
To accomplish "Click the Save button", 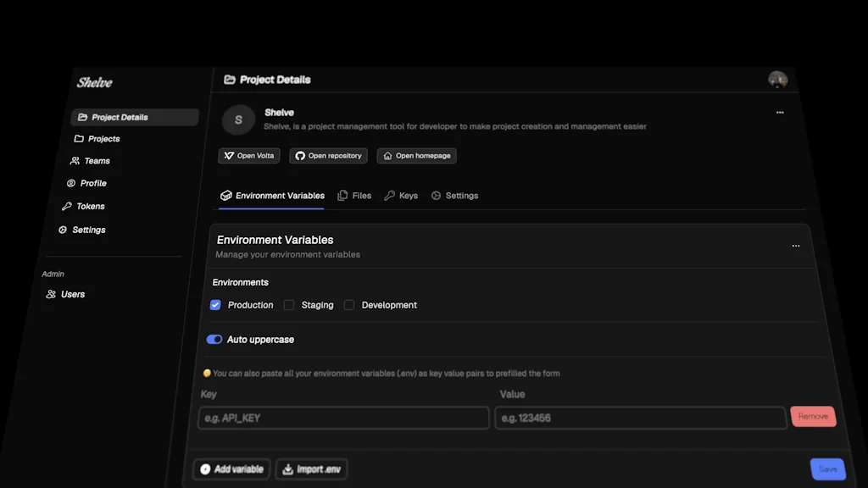I will 826,469.
